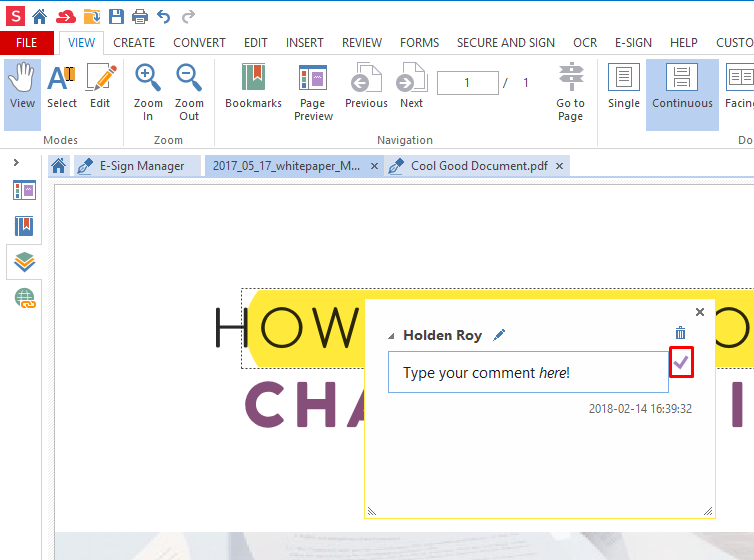754x560 pixels.
Task: Close the comment popup window
Action: 700,312
